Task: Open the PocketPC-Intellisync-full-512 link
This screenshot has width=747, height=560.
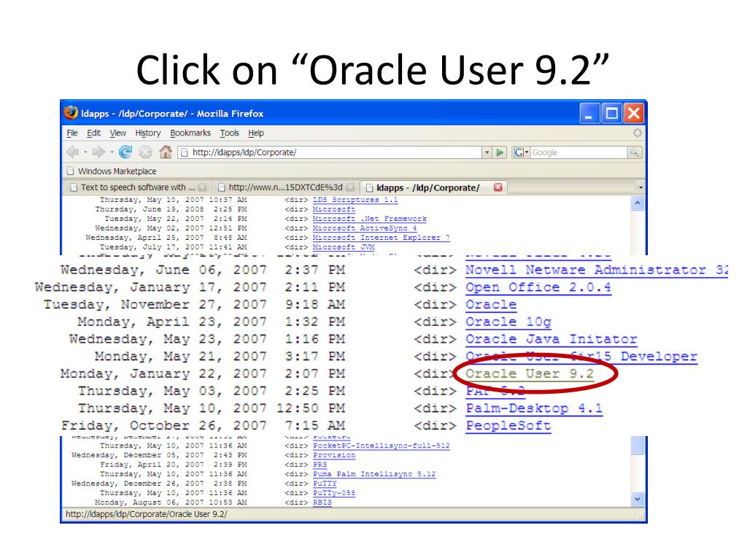Action: (x=381, y=446)
